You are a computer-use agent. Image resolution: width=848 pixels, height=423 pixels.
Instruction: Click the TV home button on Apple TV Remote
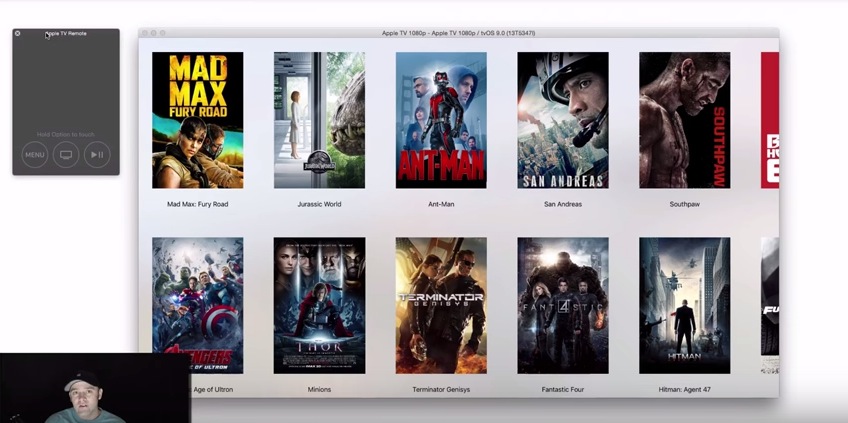coord(66,155)
